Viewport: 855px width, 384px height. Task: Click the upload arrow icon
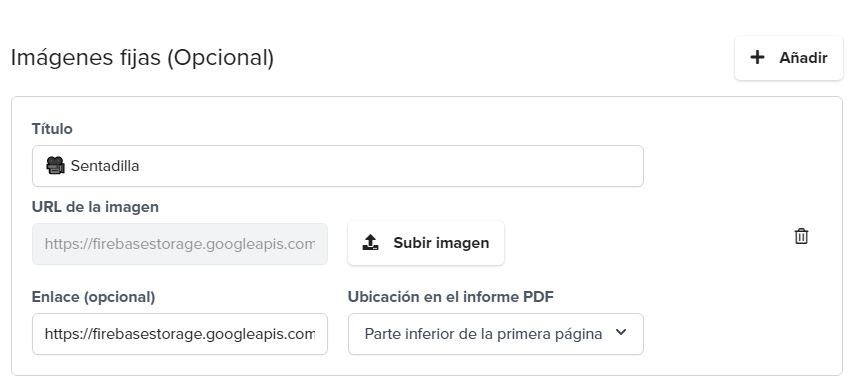(x=370, y=243)
